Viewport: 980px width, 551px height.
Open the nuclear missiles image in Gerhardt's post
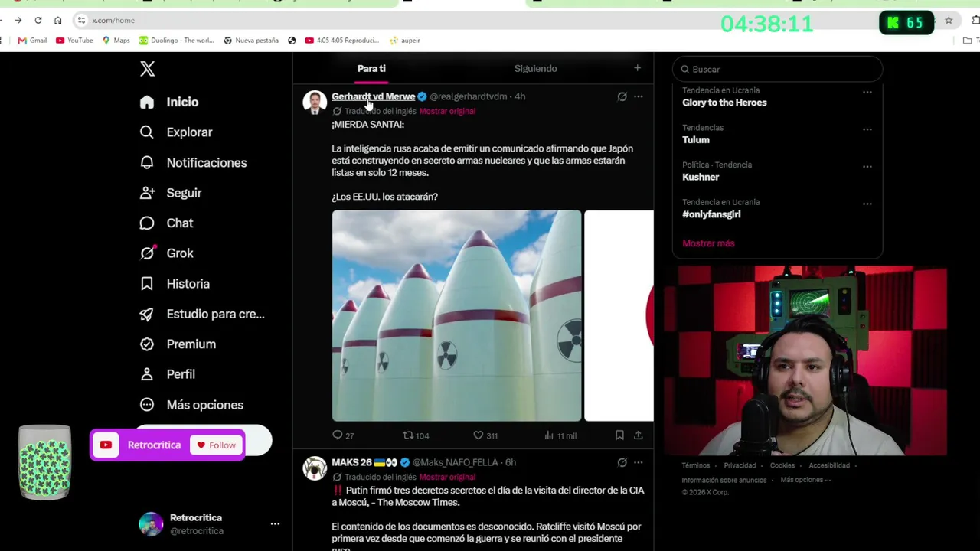456,316
